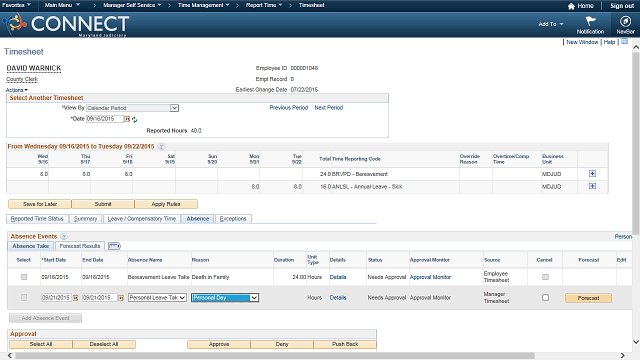The height and width of the screenshot is (360, 640).
Task: Click the Save for Later button
Action: point(40,204)
